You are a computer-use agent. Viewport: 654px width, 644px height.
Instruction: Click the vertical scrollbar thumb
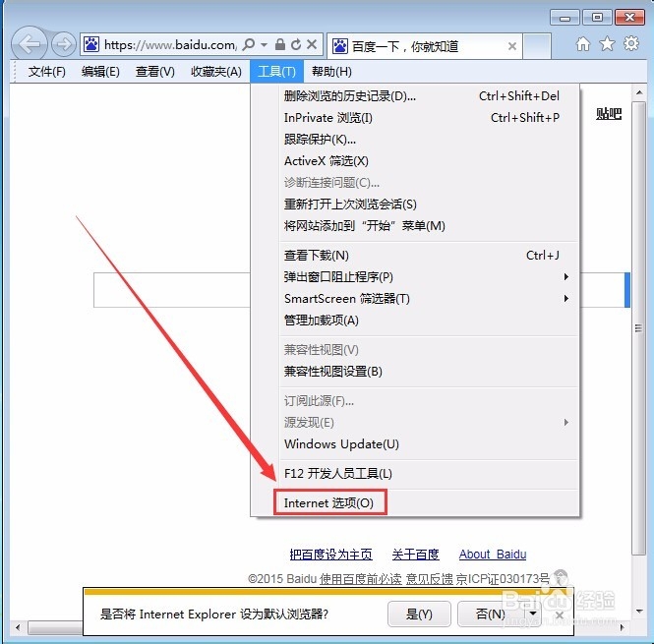638,328
